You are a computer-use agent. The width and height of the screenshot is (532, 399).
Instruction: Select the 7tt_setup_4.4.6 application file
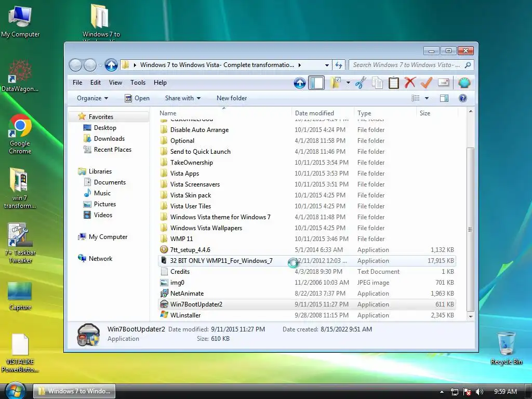coord(190,250)
